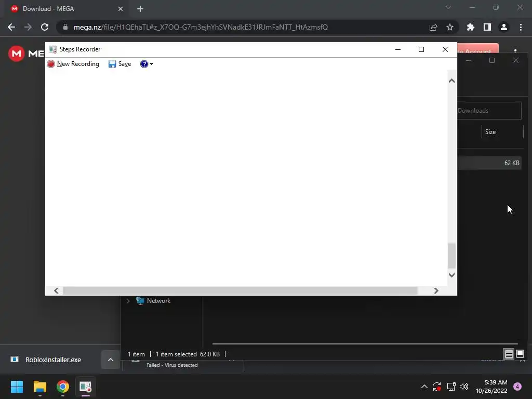The height and width of the screenshot is (399, 532).
Task: Open the Steps Recorder help dropdown
Action: [x=147, y=64]
